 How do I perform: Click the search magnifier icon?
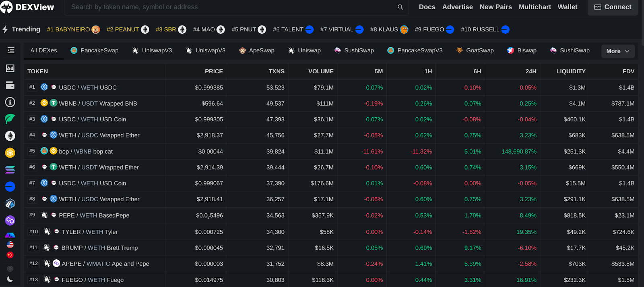click(x=400, y=7)
